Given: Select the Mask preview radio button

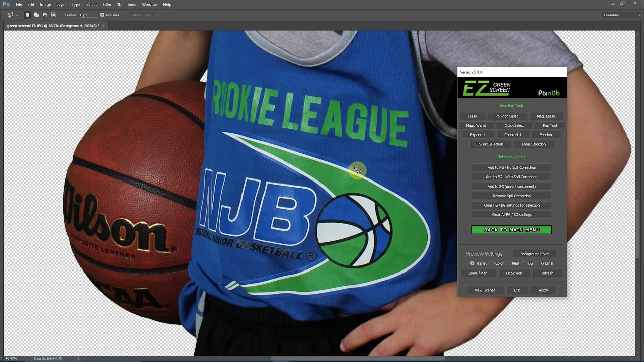Looking at the screenshot, I should [x=508, y=263].
